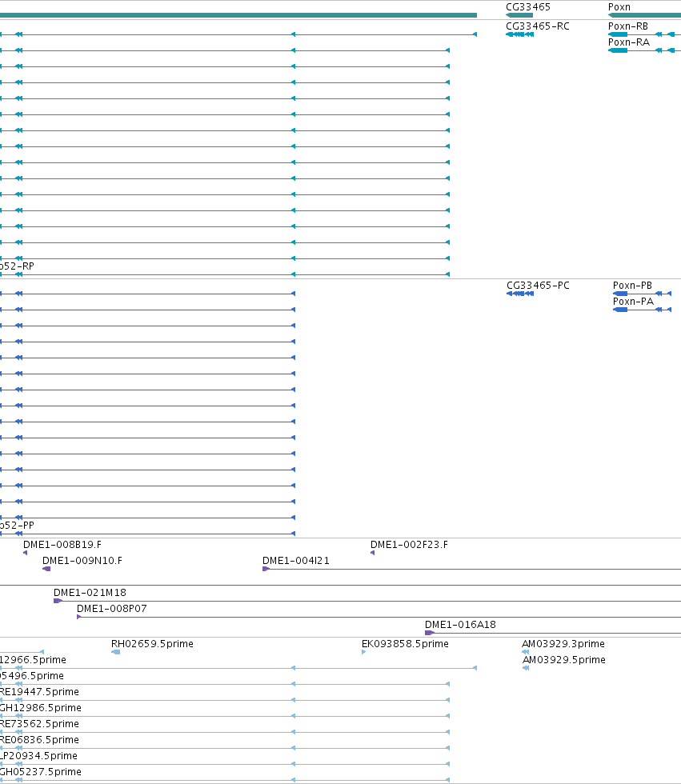Select the CG33465-PC coding glyph
Image resolution: width=681 pixels, height=784 pixels.
(x=520, y=294)
